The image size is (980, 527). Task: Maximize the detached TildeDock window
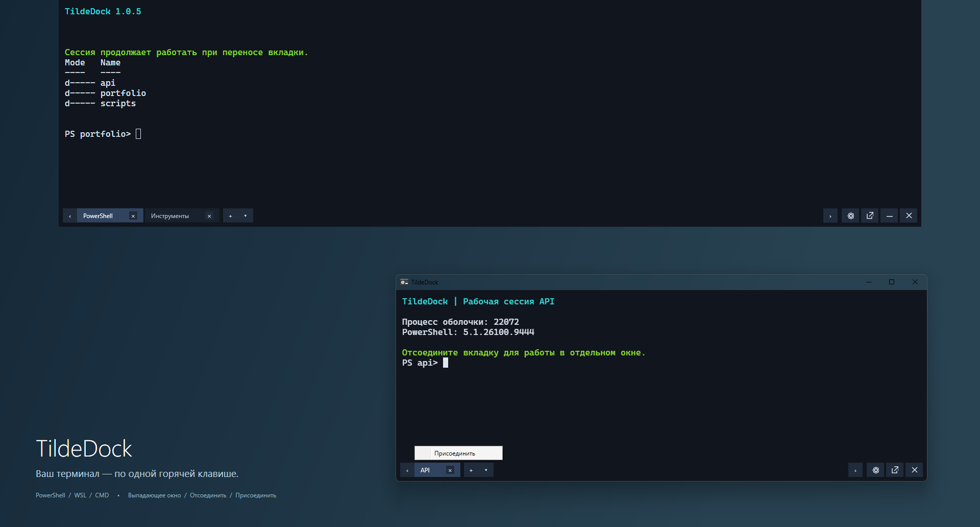coord(892,282)
